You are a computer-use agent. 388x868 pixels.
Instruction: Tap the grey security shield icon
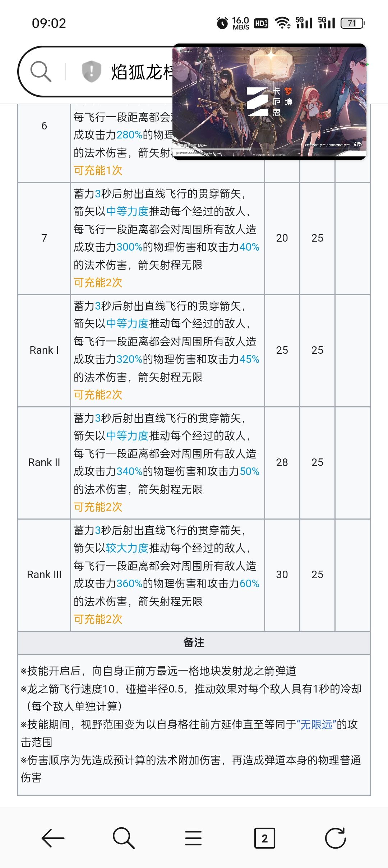pyautogui.click(x=91, y=71)
